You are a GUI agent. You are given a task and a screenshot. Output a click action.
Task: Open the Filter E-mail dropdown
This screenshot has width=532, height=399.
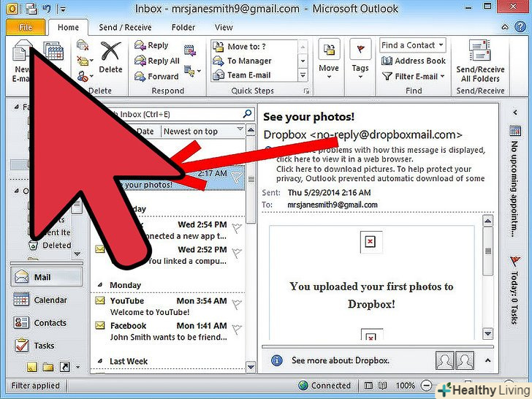tap(414, 76)
